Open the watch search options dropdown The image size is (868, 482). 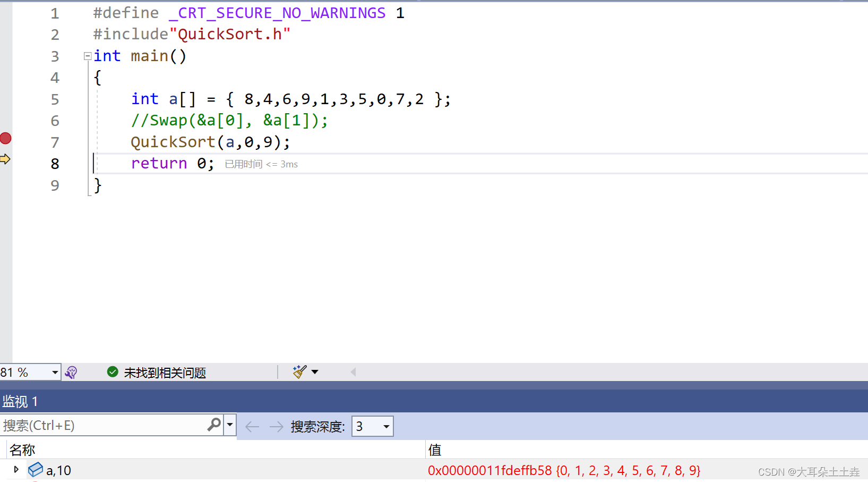pyautogui.click(x=230, y=425)
